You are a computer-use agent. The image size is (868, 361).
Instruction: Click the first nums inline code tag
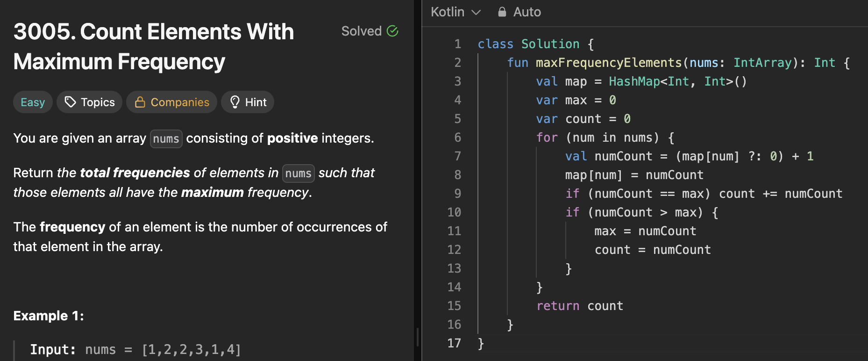pyautogui.click(x=166, y=139)
